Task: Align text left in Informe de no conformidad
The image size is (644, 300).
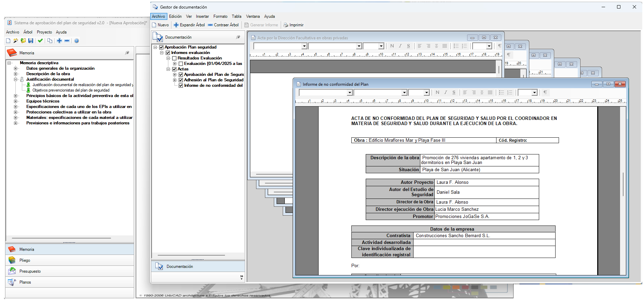Action: (465, 93)
